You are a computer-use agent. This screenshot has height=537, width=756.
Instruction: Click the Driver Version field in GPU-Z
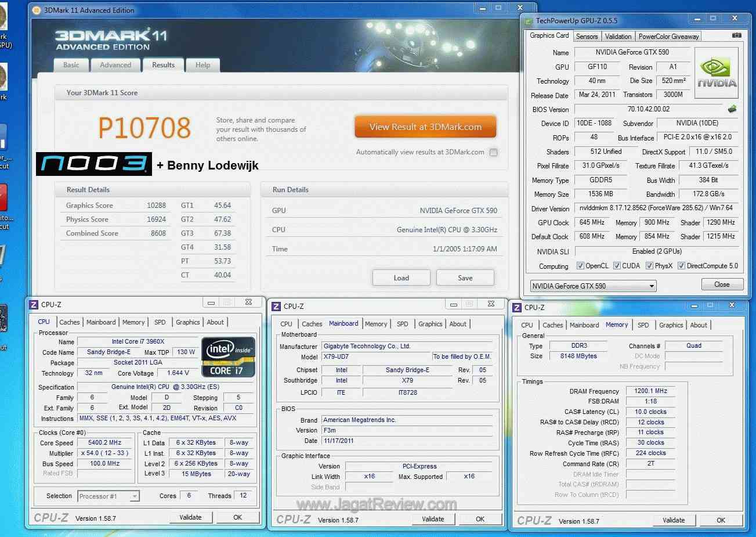click(656, 208)
